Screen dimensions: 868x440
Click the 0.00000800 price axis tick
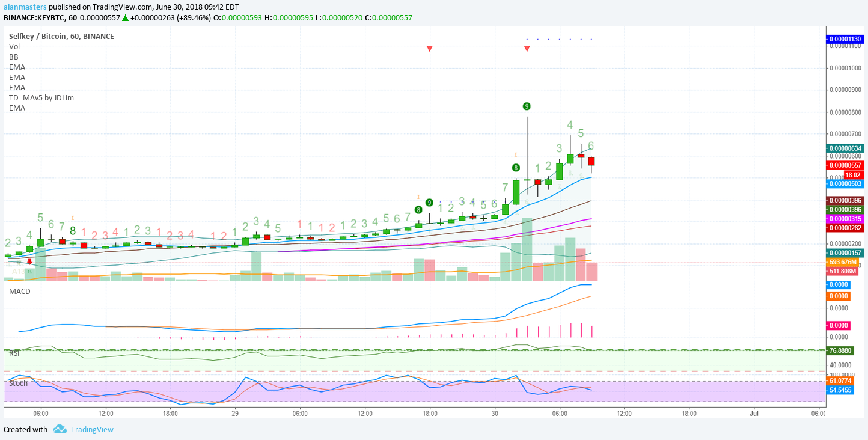(x=846, y=112)
